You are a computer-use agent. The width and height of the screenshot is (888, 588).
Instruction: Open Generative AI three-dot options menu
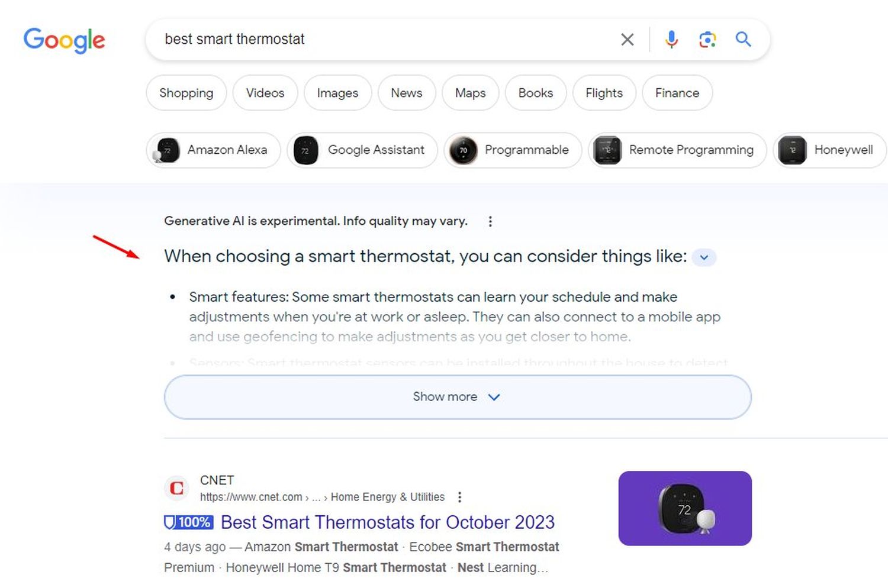[490, 221]
